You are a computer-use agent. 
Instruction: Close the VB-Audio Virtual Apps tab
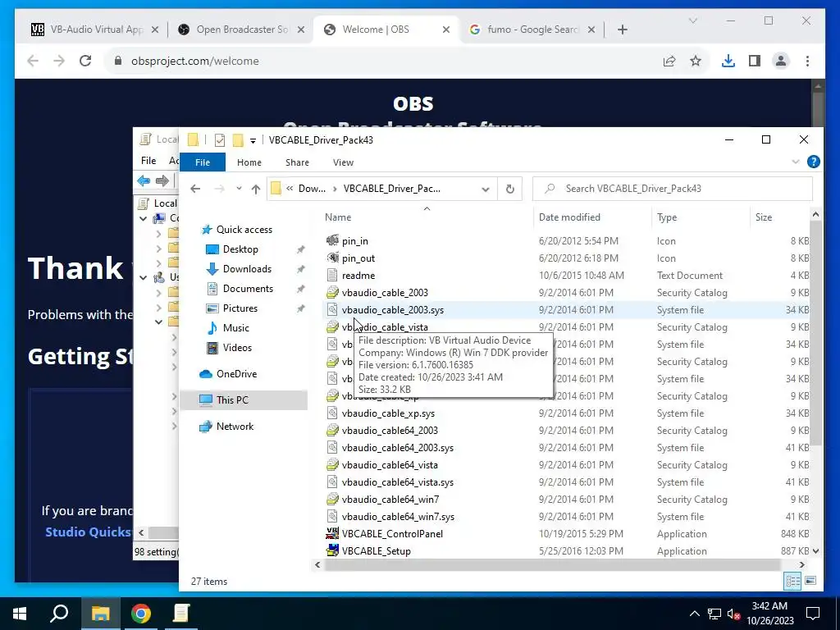(155, 30)
